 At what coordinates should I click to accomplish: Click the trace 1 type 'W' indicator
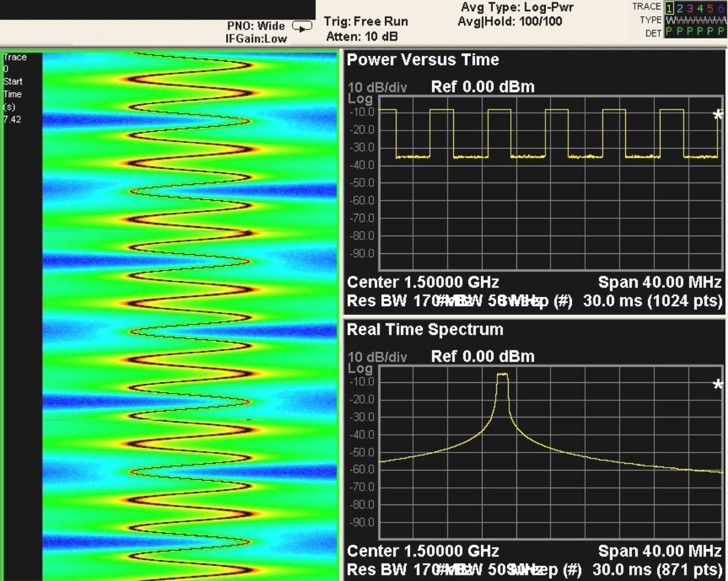pyautogui.click(x=670, y=20)
